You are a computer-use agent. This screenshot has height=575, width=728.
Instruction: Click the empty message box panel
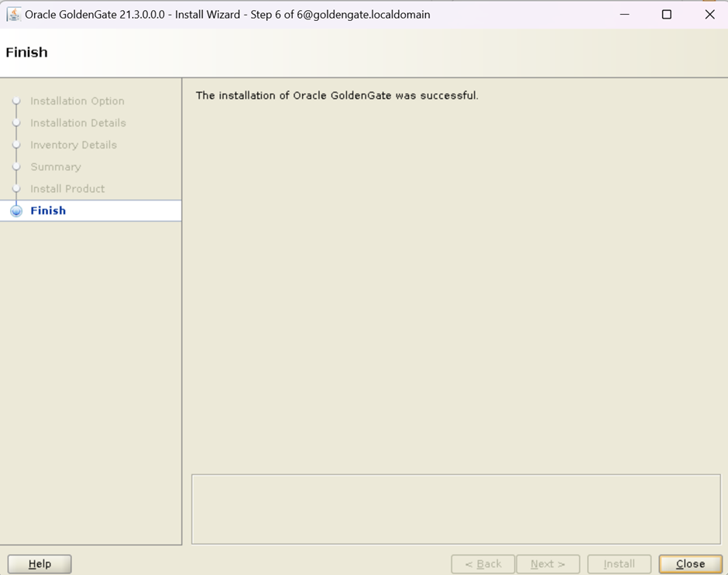coord(455,509)
